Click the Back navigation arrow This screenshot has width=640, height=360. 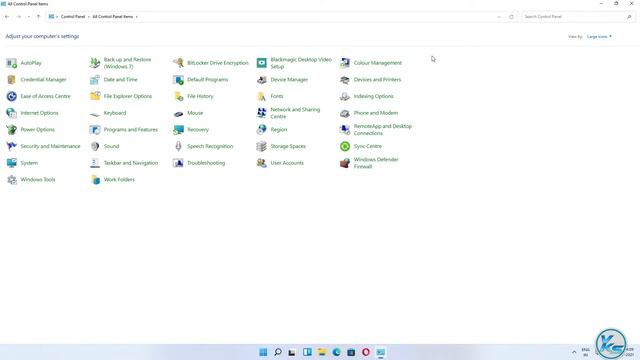click(7, 17)
